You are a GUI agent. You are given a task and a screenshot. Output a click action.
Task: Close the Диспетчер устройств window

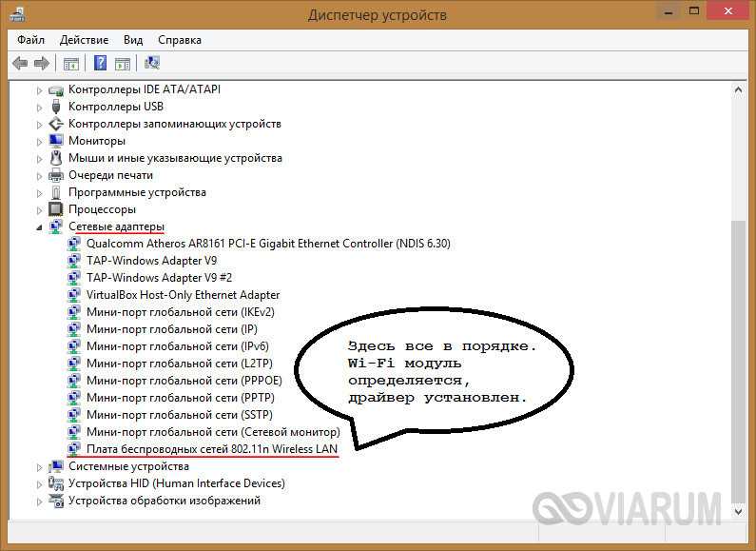tap(728, 11)
